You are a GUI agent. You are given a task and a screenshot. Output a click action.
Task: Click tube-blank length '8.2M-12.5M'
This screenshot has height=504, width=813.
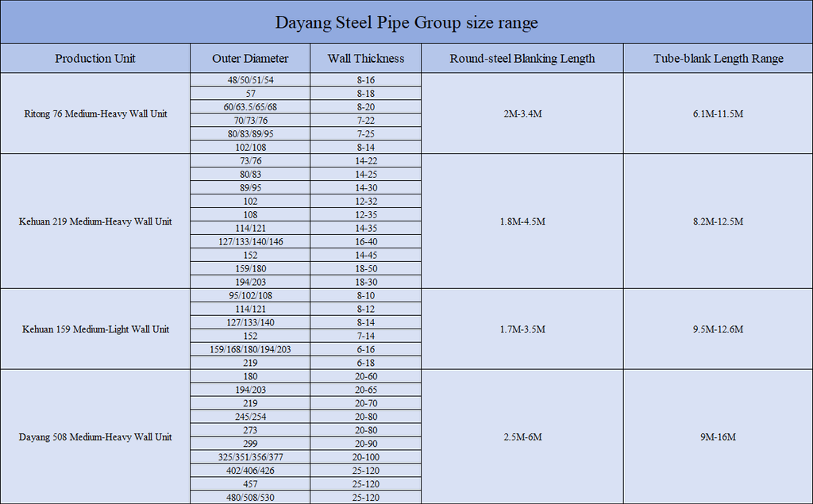point(718,221)
